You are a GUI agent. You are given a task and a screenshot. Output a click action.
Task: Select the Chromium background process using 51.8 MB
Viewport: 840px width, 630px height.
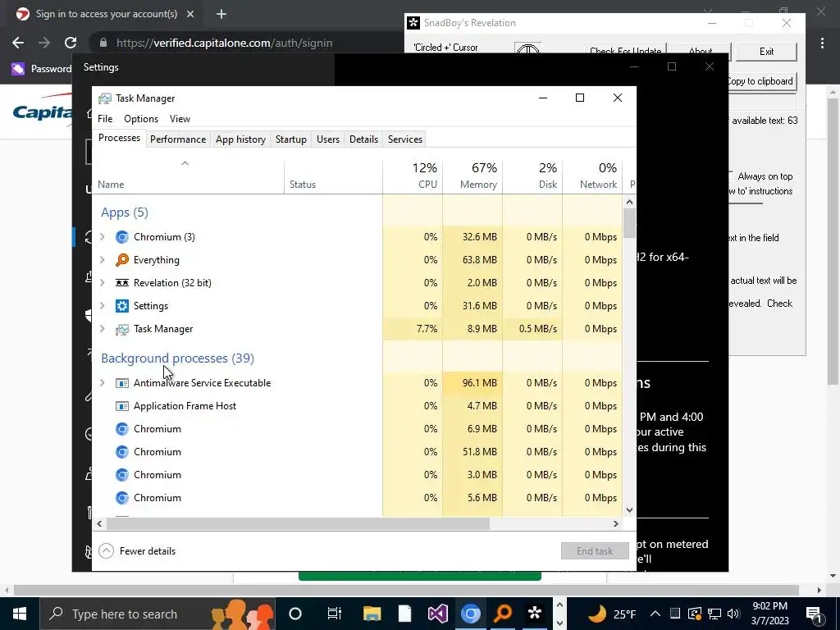tap(357, 452)
